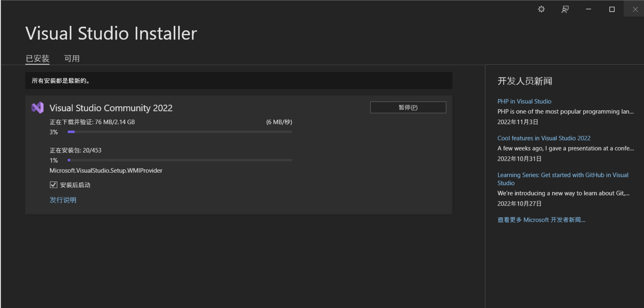Image resolution: width=644 pixels, height=308 pixels.
Task: Open the Learning Series GitHub article link
Action: click(563, 179)
